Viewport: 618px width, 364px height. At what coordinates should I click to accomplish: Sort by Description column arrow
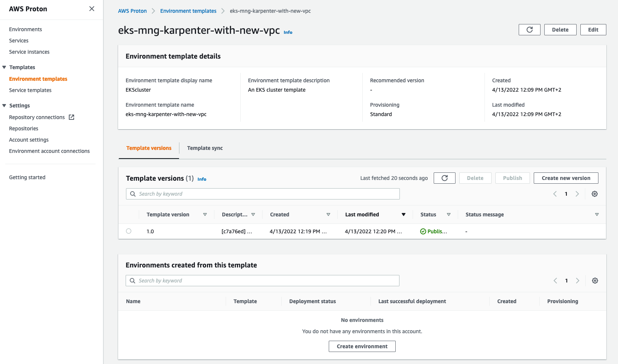253,214
